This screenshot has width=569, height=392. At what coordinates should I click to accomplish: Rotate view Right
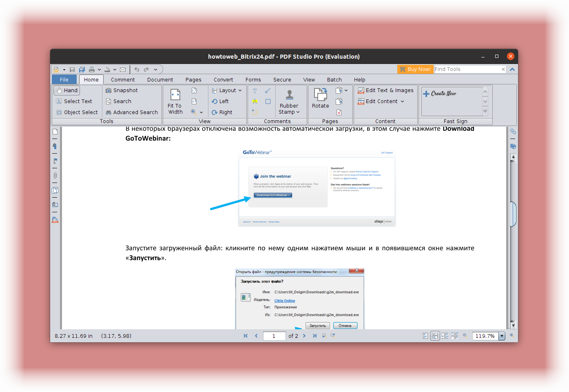tap(222, 112)
